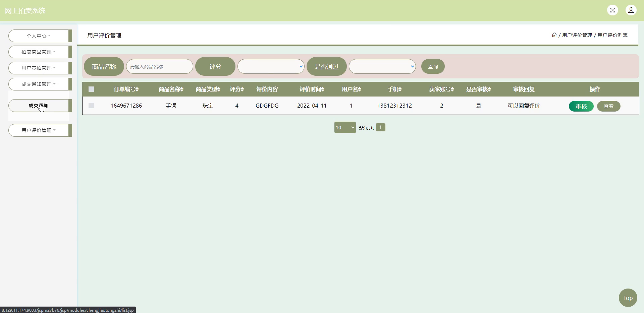The height and width of the screenshot is (313, 644).
Task: Click the 评价内容 column header
Action: tap(267, 89)
